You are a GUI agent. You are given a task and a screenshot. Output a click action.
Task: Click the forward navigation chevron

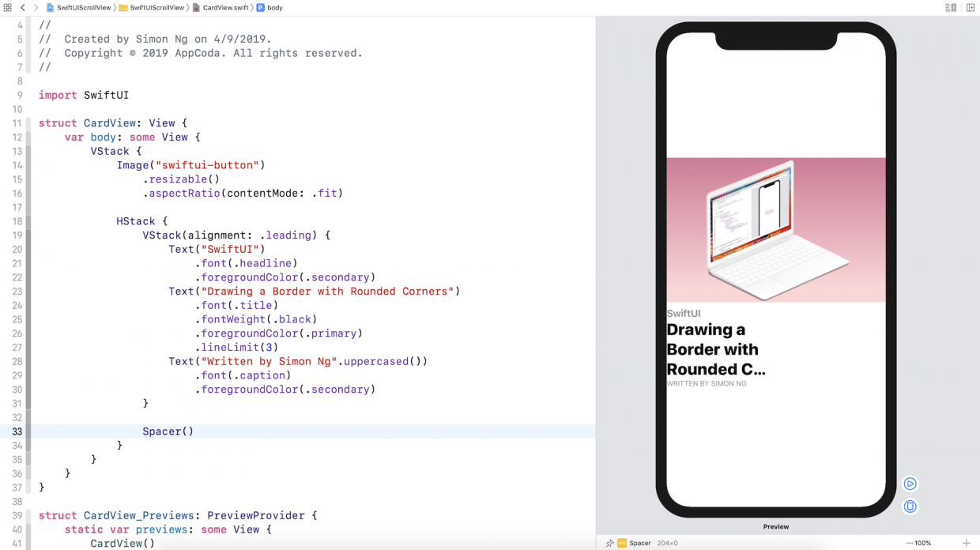pyautogui.click(x=36, y=7)
